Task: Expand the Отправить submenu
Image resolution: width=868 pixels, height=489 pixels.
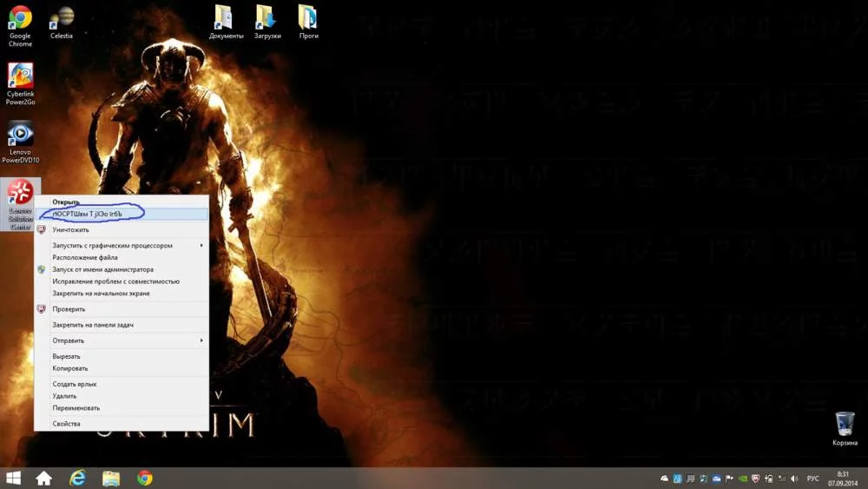Action: pyautogui.click(x=122, y=340)
